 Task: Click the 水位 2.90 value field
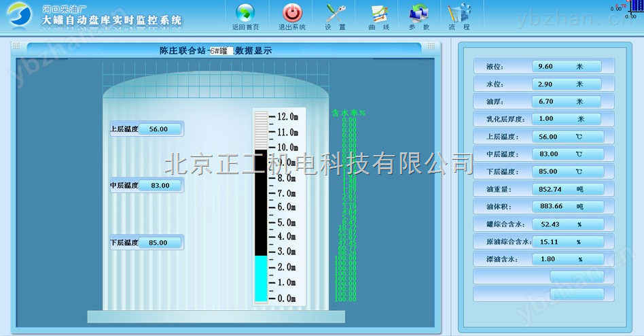pos(567,84)
